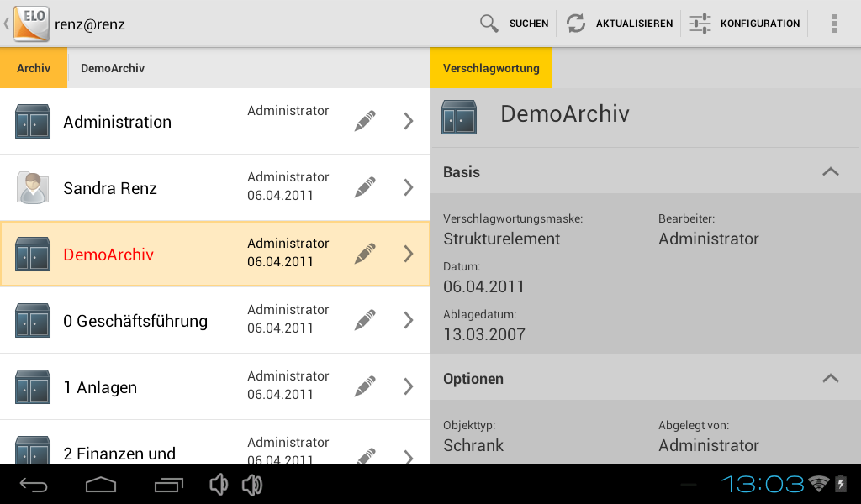Open the Verschlagwortung tab
The width and height of the screenshot is (861, 504).
click(x=491, y=68)
